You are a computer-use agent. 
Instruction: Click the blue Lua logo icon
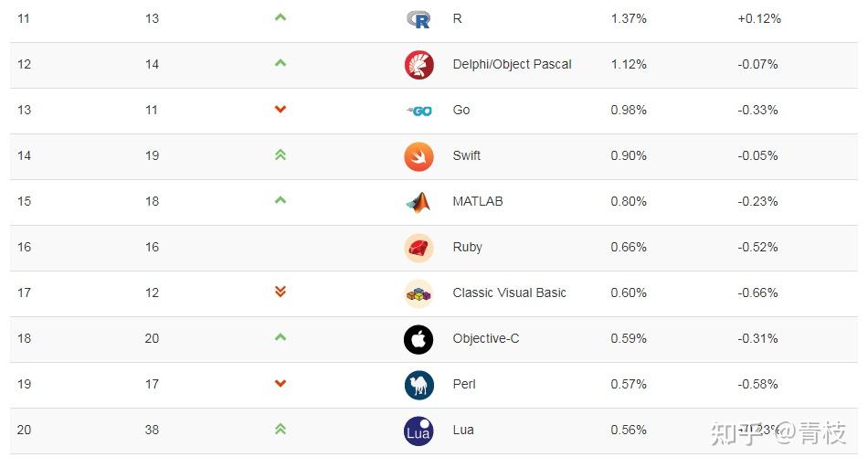(419, 431)
